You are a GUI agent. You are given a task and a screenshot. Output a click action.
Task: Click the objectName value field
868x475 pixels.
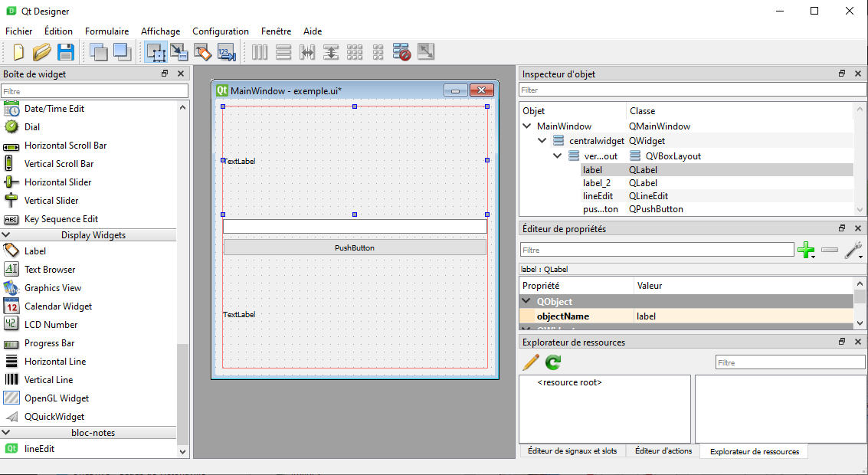[x=743, y=316]
